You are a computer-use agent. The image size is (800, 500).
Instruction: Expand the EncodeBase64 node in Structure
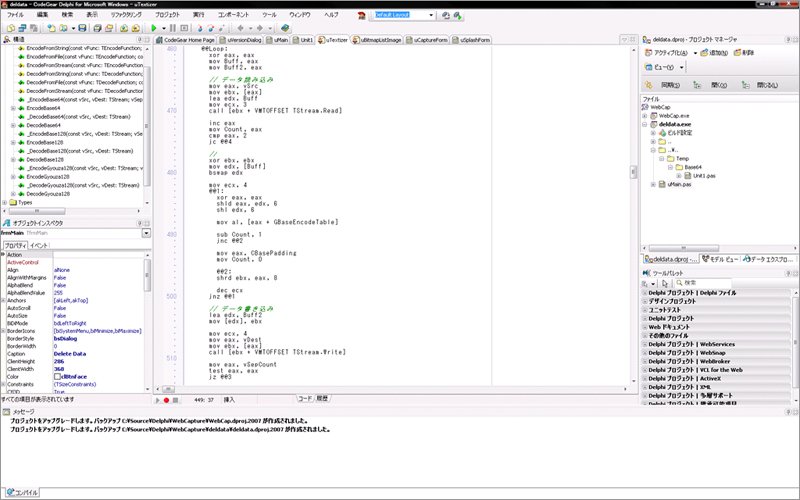pyautogui.click(x=13, y=108)
